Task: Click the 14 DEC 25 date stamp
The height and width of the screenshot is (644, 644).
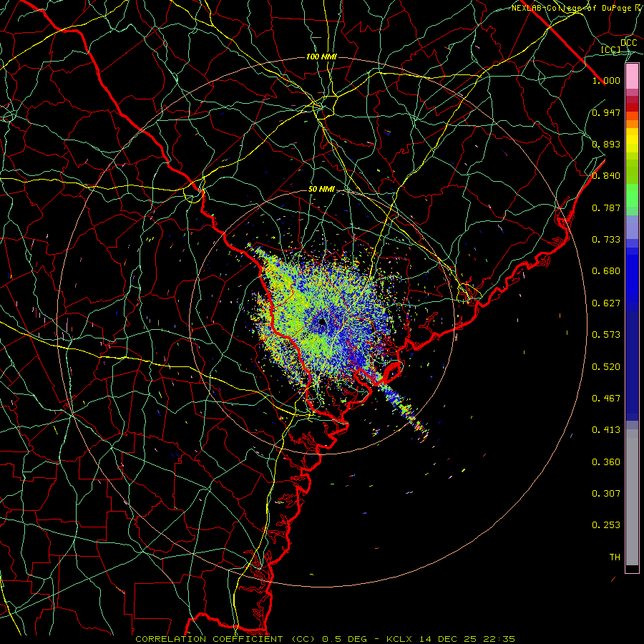Action: 448,639
